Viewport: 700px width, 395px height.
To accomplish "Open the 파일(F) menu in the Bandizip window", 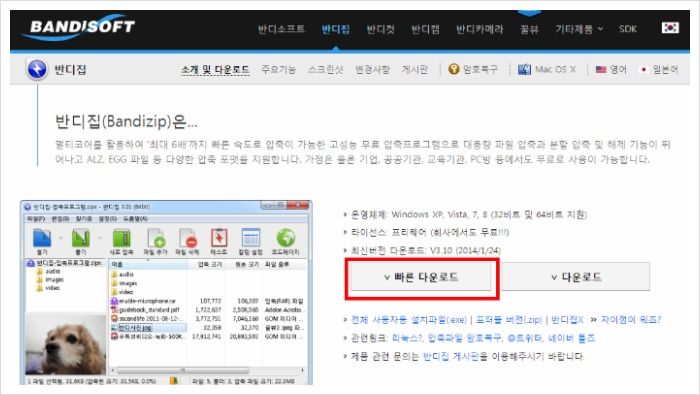I will click(36, 219).
